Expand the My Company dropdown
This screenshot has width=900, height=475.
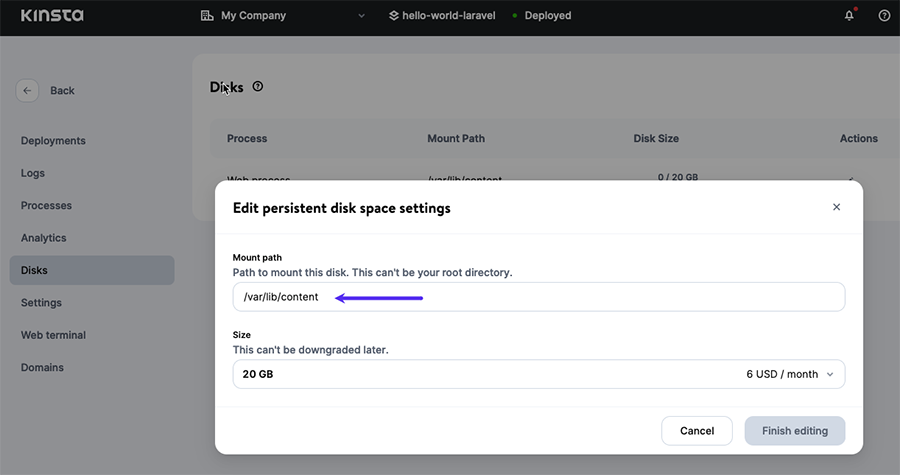(362, 16)
